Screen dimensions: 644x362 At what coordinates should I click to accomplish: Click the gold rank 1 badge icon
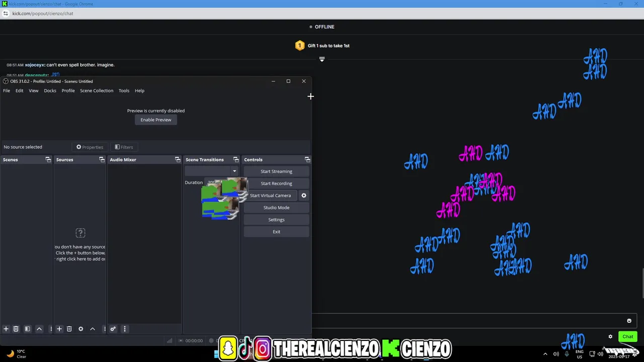(300, 46)
